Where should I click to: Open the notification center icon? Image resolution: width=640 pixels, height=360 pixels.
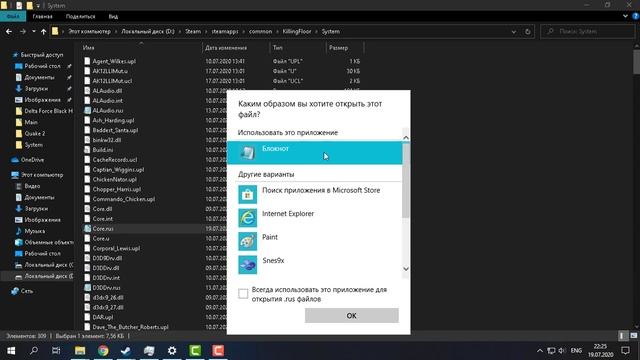pyautogui.click(x=625, y=351)
